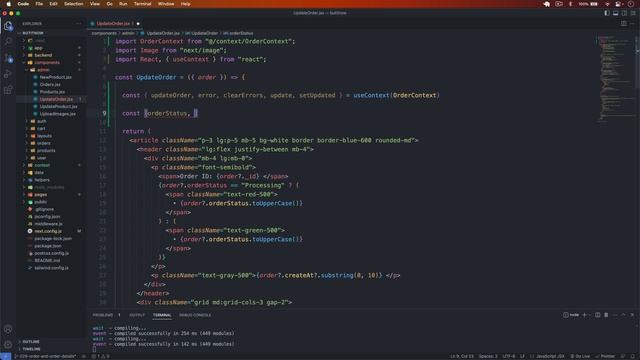Select the node terminal instance label
Image resolution: width=640 pixels, height=360 pixels.
(571, 315)
